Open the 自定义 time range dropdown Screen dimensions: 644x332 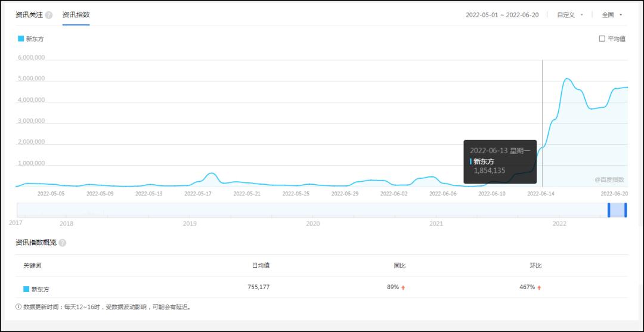(570, 15)
